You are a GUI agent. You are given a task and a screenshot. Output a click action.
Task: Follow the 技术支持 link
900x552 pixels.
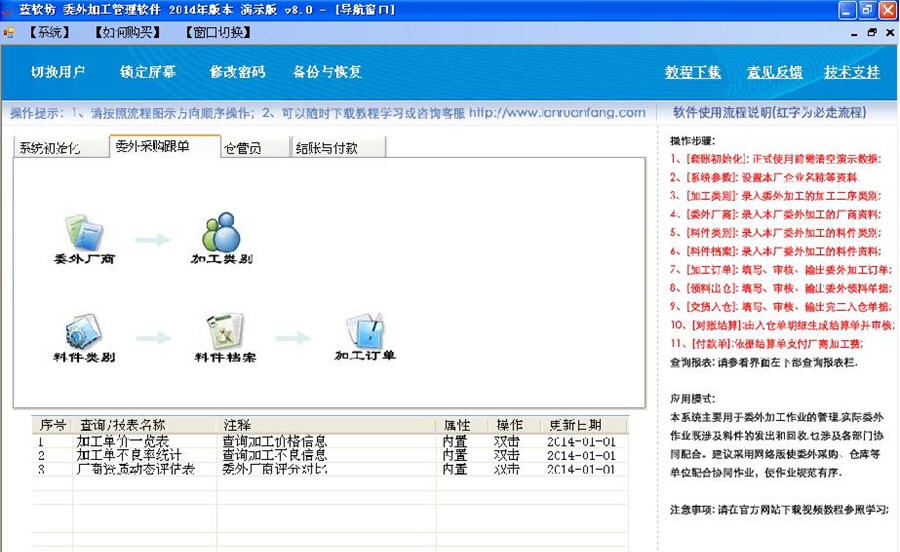tap(852, 72)
